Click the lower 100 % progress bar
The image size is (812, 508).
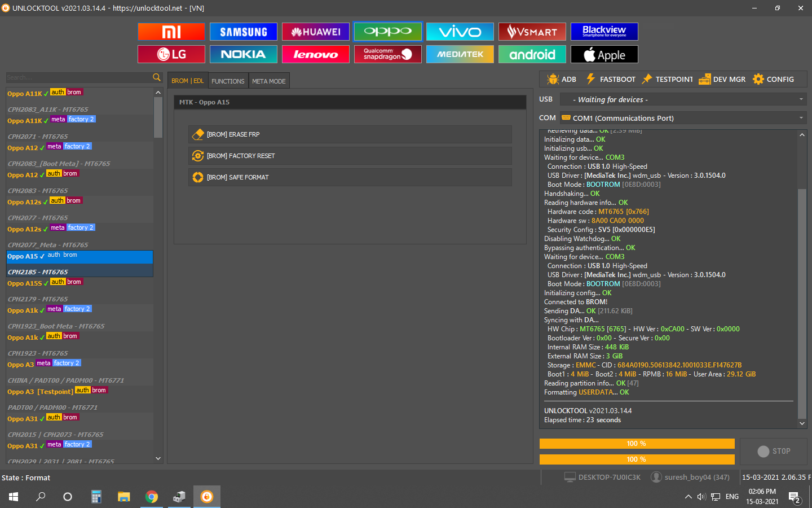[637, 459]
